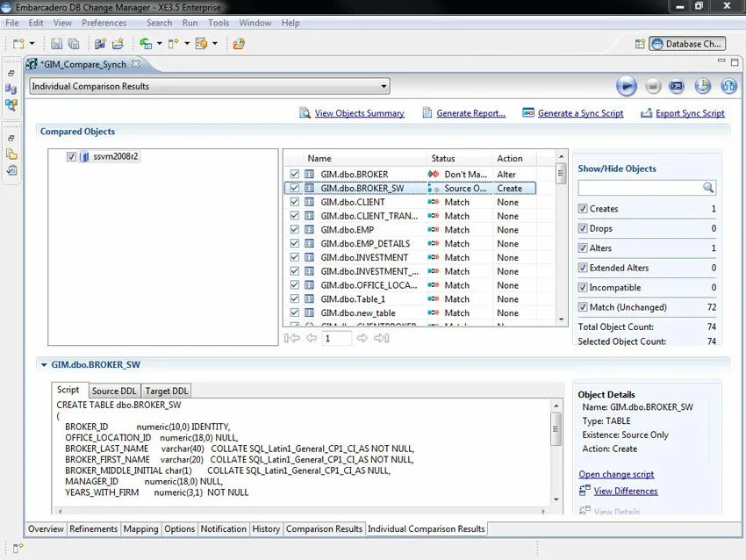This screenshot has width=746, height=560.
Task: Click the grey Stop job button
Action: [x=653, y=86]
